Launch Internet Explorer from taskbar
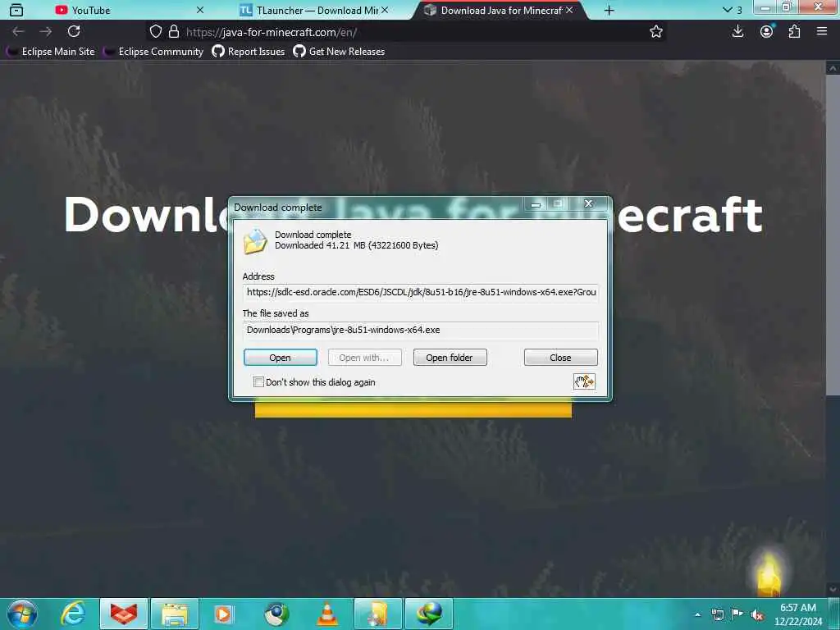The width and height of the screenshot is (840, 630). coord(73,614)
